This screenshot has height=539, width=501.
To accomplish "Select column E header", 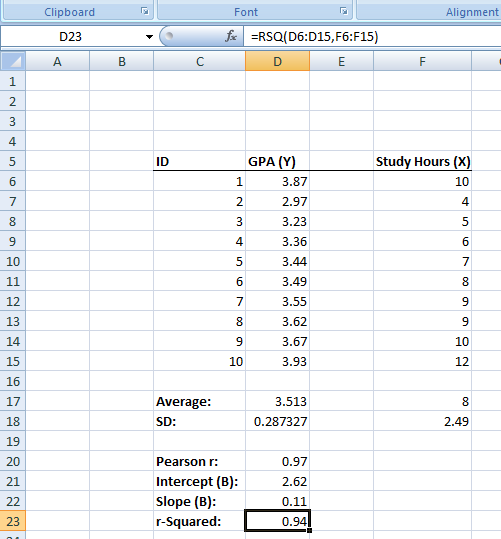I will (x=341, y=62).
